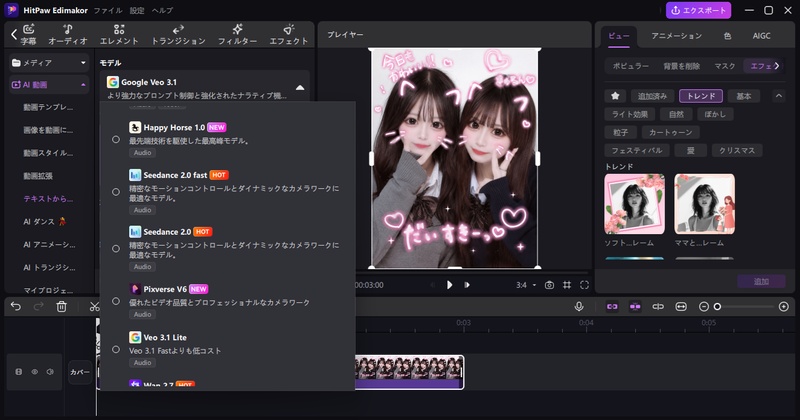The image size is (800, 420).
Task: Take a snapshot with camera icon
Action: (549, 285)
